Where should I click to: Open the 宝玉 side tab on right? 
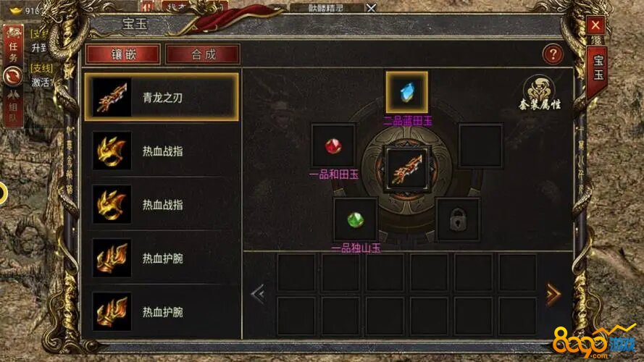(598, 70)
